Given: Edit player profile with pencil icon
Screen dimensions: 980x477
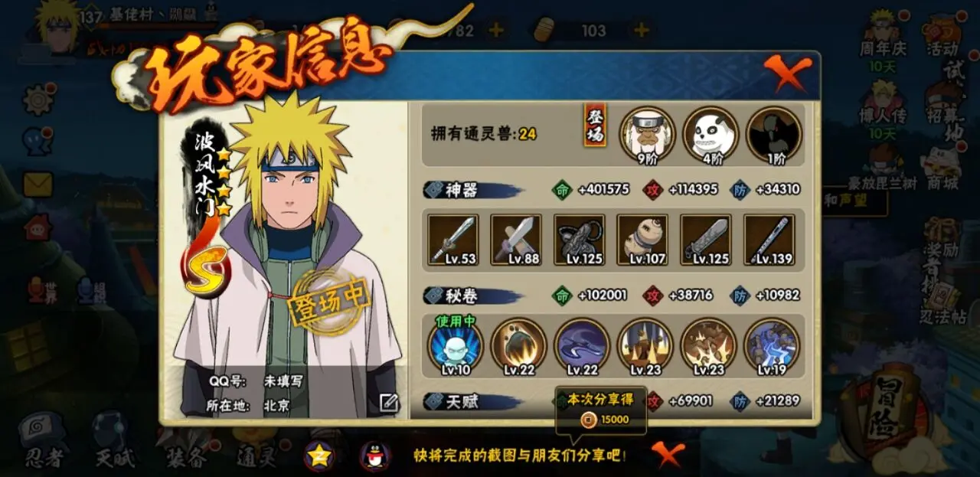Looking at the screenshot, I should click(x=389, y=403).
